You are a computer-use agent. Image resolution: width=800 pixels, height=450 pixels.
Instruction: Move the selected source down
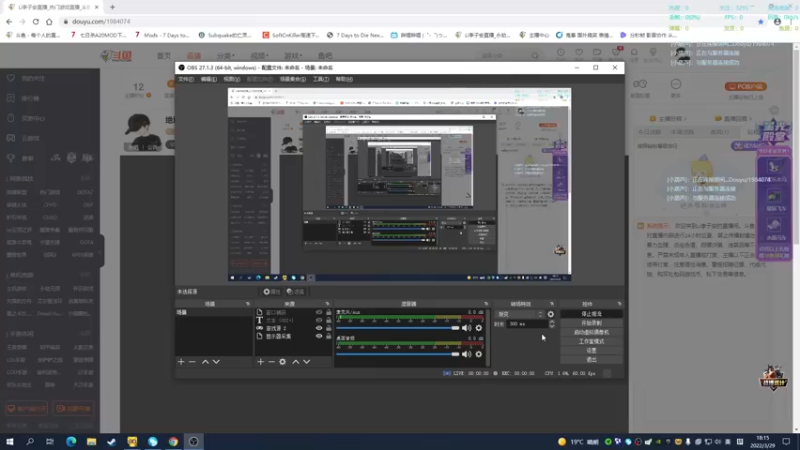(307, 362)
